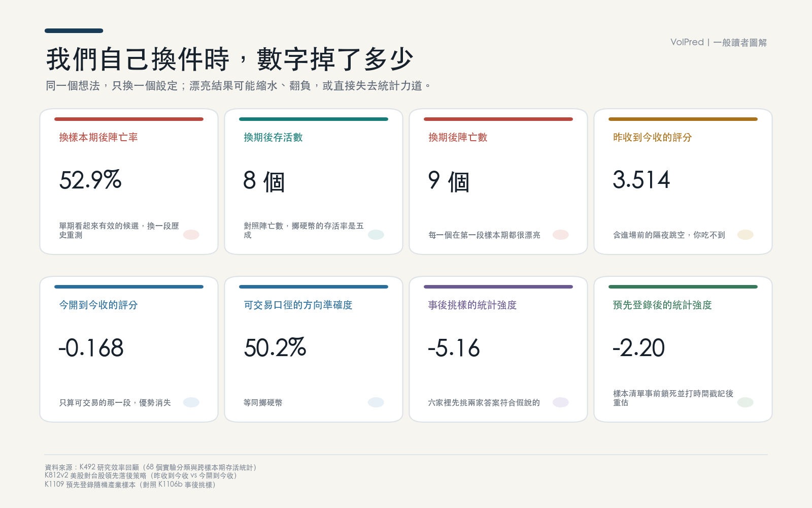This screenshot has width=812, height=508.
Task: Click the pale green pill in 預先登錄後的統計強度 card
Action: coord(746,402)
